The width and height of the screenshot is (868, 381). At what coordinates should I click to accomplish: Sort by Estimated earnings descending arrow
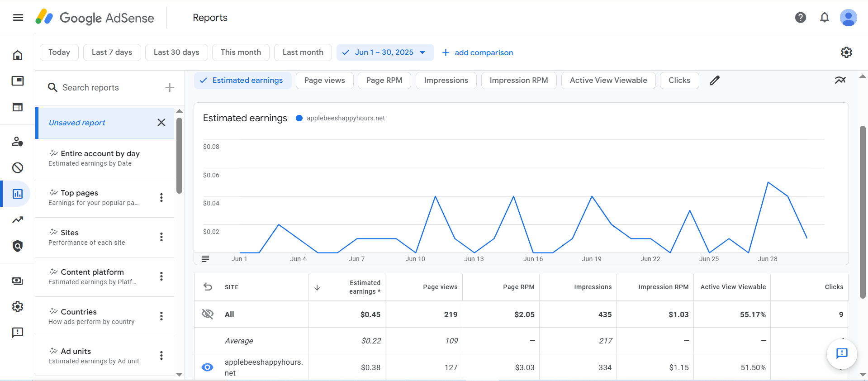point(317,287)
